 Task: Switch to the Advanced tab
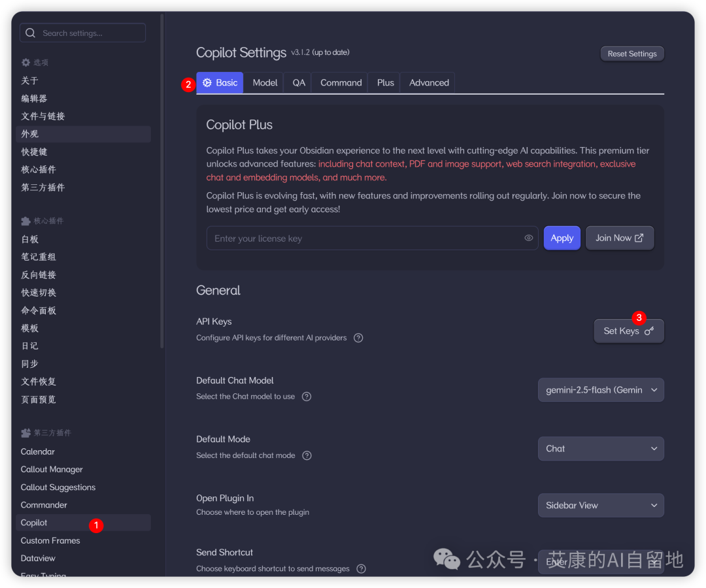pos(429,83)
